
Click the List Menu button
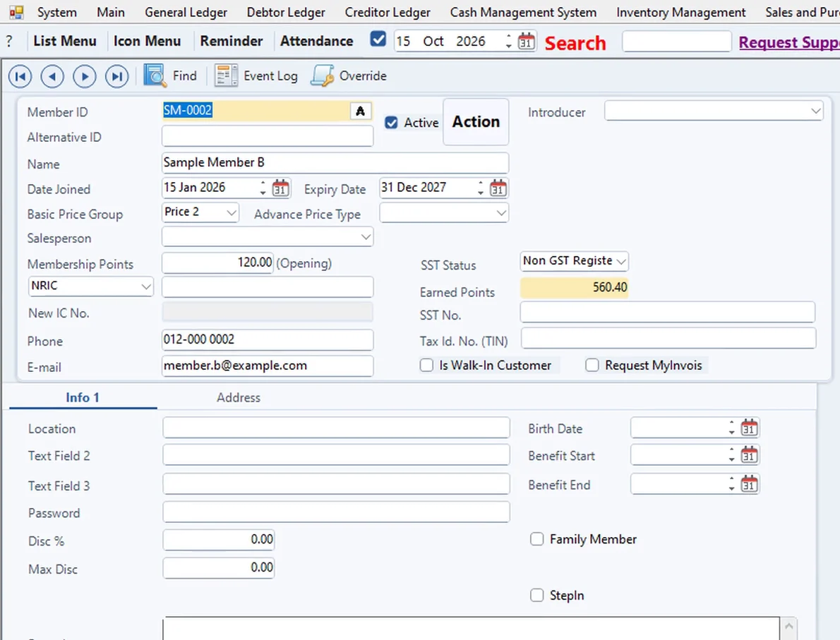click(65, 41)
